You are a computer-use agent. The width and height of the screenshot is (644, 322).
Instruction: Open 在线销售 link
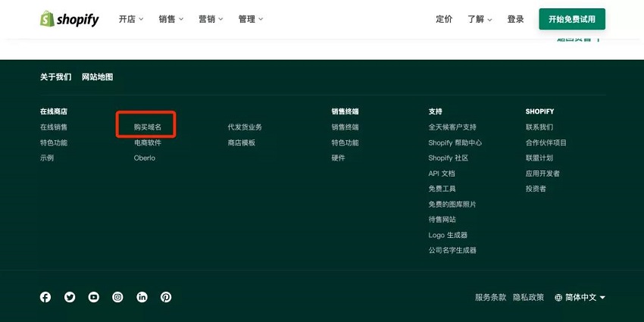point(54,127)
